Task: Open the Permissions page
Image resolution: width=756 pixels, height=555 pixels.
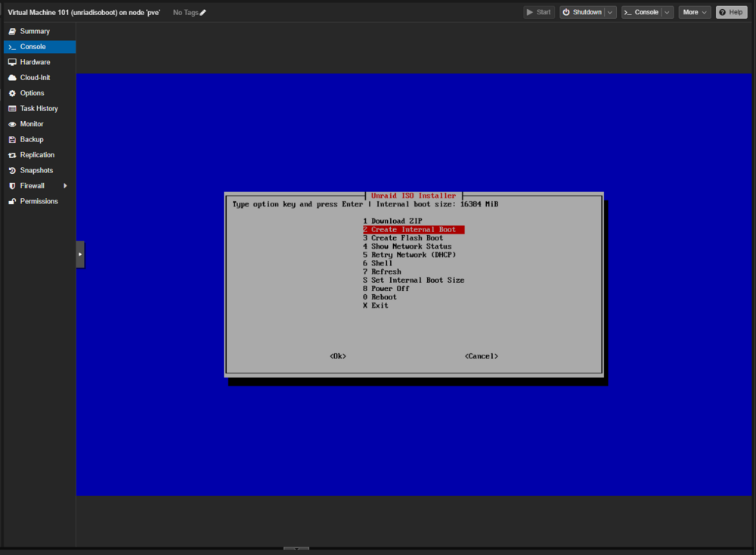Action: pos(39,201)
